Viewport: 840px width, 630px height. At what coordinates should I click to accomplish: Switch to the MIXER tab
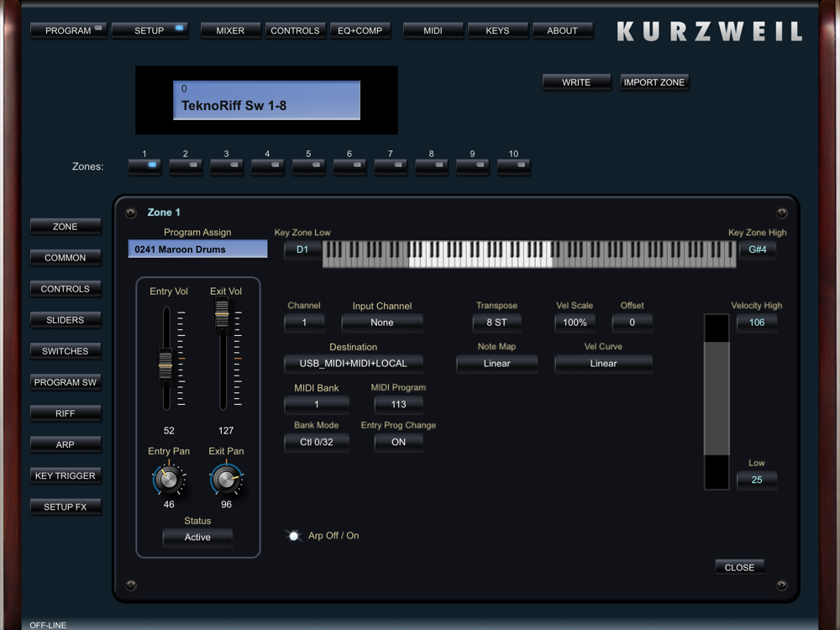click(x=230, y=31)
